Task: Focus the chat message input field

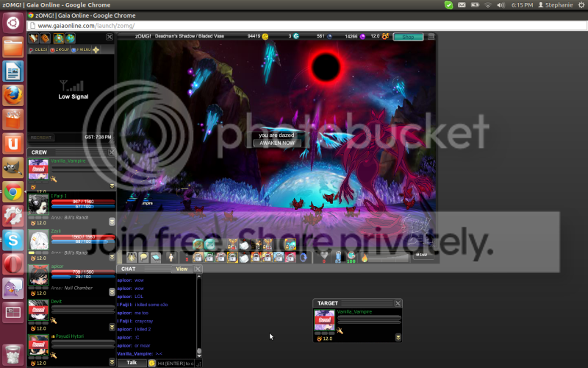Action: (x=176, y=363)
